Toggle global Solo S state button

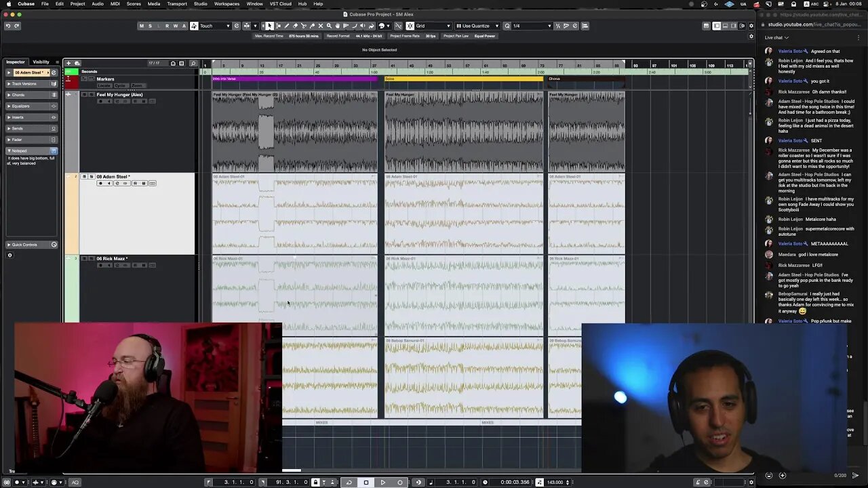pos(149,26)
